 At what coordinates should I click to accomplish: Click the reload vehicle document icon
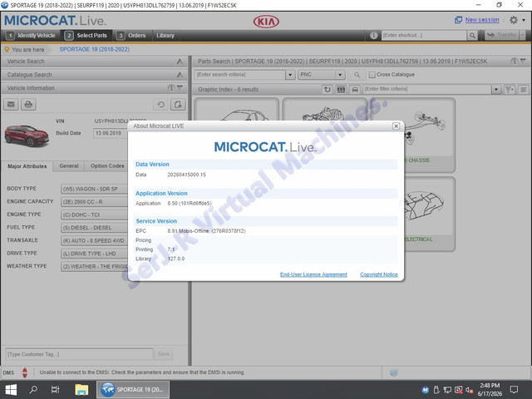[178, 104]
